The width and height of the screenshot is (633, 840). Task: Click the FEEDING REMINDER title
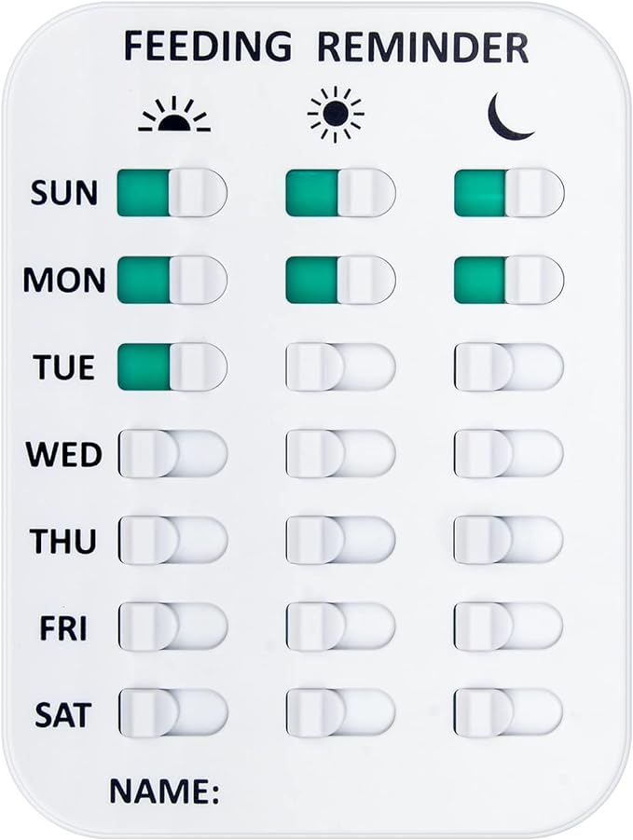point(325,47)
